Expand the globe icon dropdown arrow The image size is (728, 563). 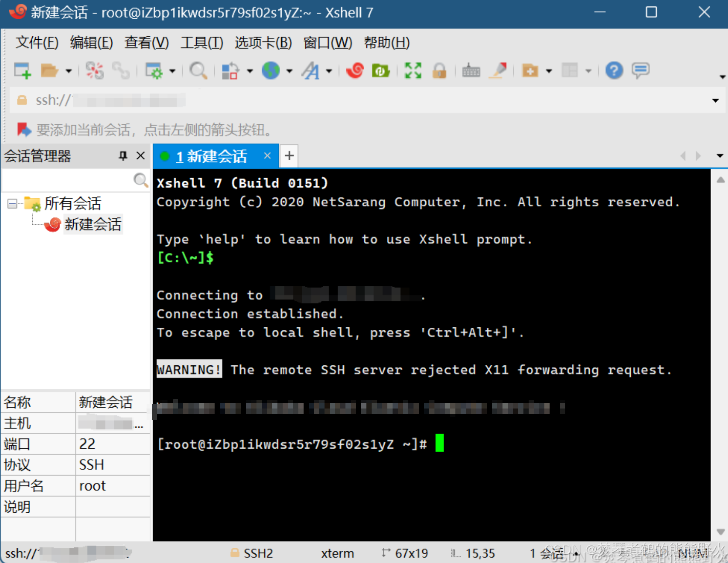289,71
